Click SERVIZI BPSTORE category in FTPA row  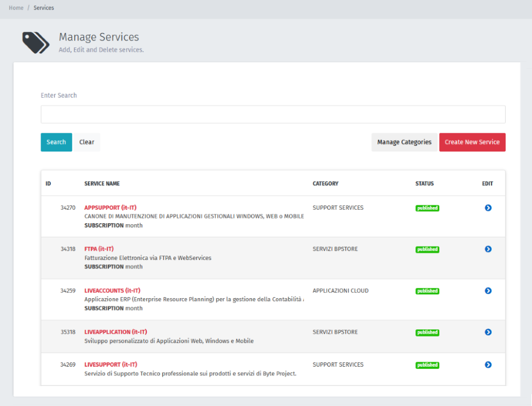pos(335,249)
